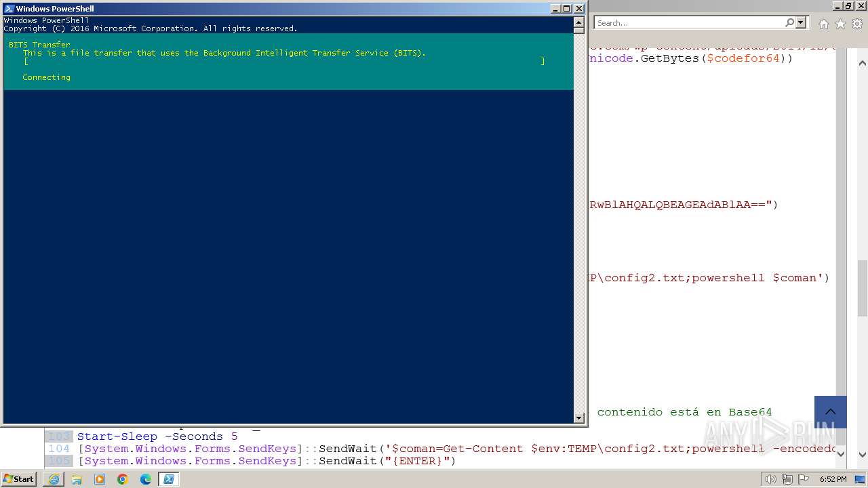Viewport: 868px width, 488px height.
Task: Open the Windows Start menu
Action: 18,479
